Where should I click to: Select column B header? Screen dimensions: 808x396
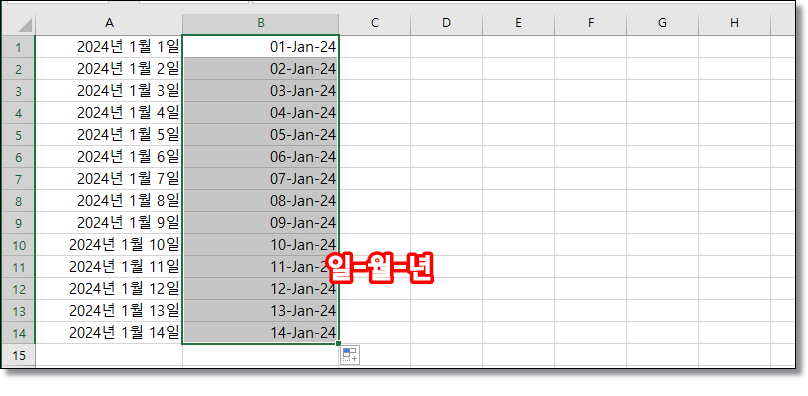coord(261,23)
